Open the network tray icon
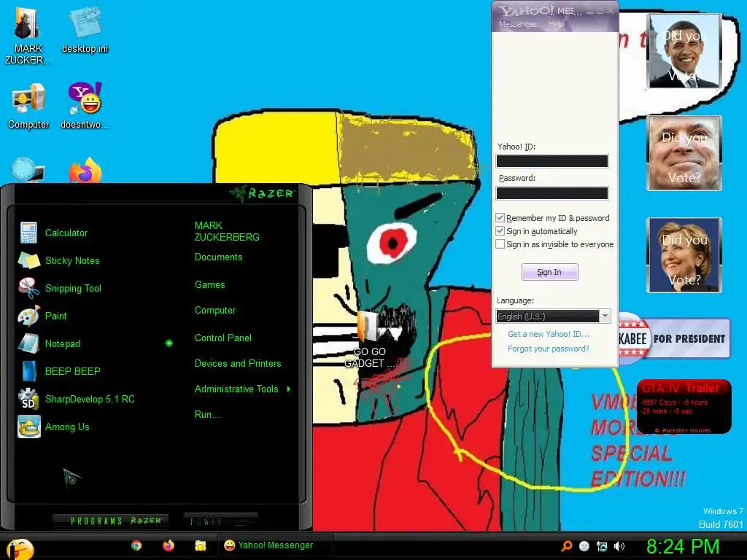 (x=602, y=546)
